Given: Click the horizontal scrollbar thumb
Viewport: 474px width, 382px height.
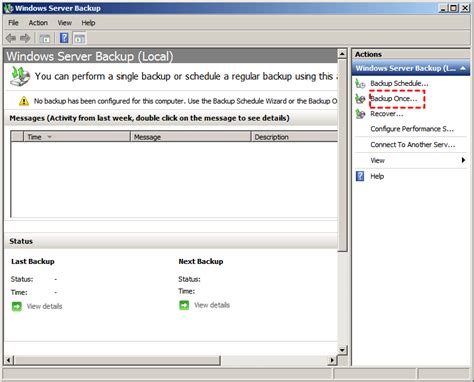Looking at the screenshot, I should [x=117, y=360].
